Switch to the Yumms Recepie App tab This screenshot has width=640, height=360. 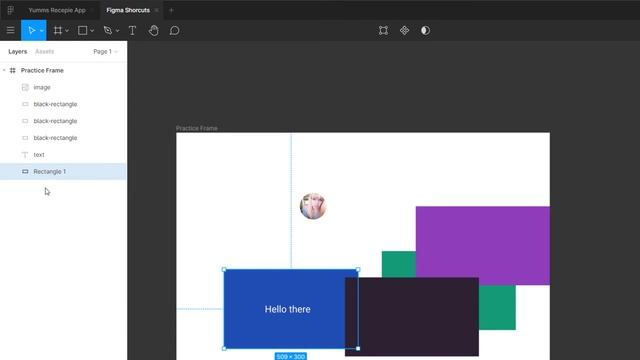pos(57,10)
